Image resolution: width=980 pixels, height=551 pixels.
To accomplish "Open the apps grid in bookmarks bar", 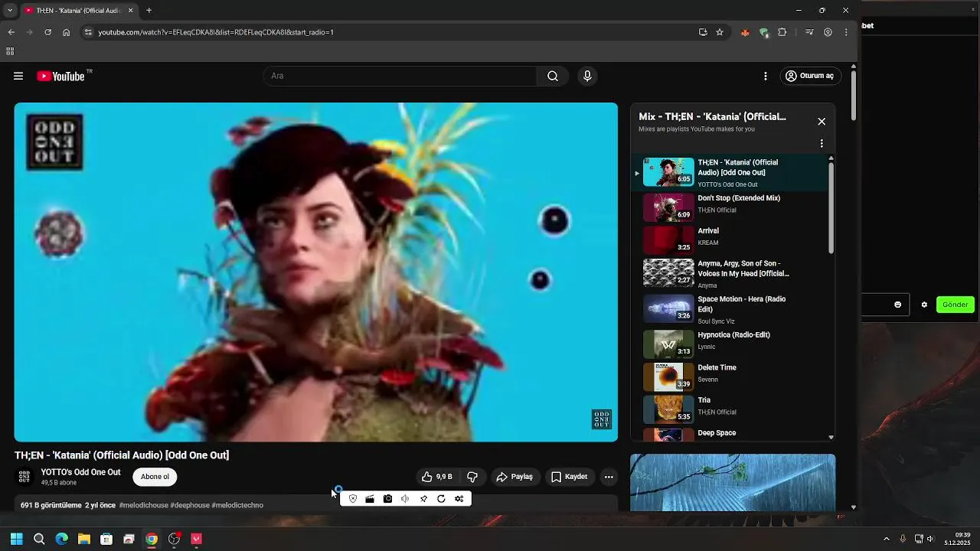I will [x=10, y=51].
